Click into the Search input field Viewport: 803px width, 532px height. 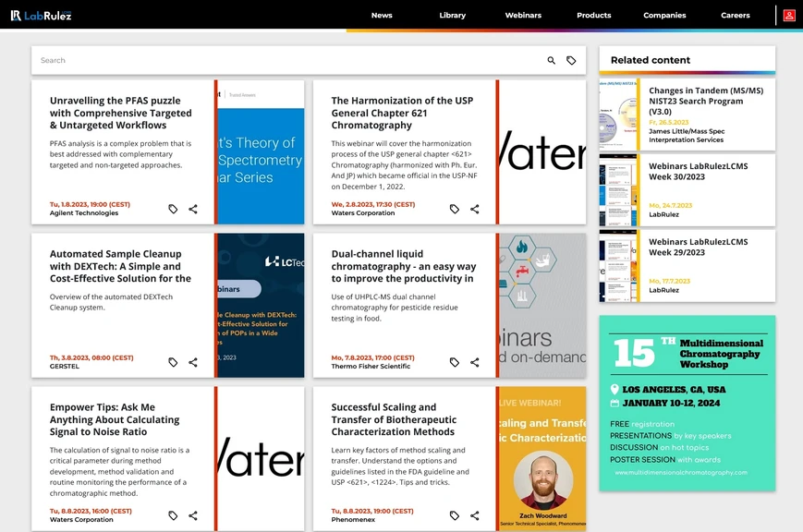coord(277,61)
